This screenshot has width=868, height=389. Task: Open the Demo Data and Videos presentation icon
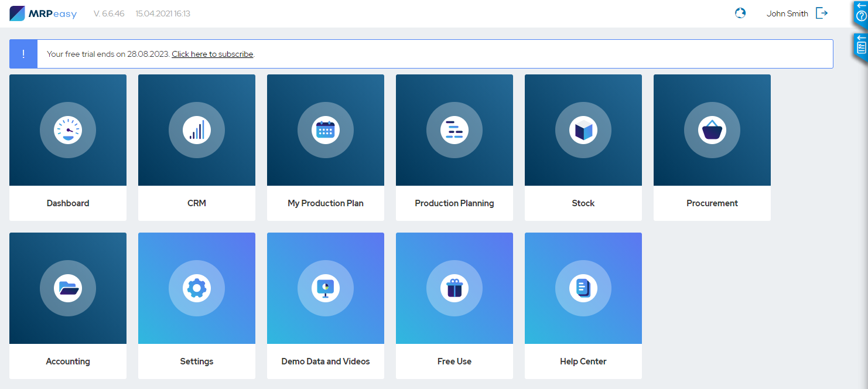(x=325, y=288)
